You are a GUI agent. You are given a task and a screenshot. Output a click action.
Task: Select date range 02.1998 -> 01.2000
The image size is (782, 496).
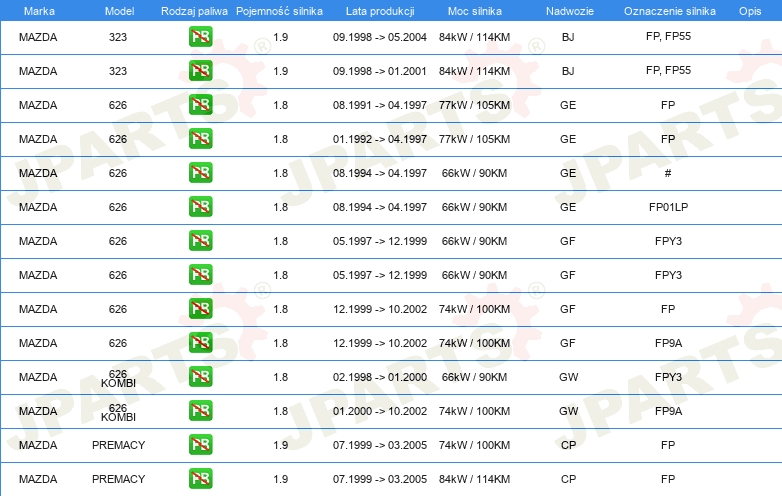click(380, 377)
